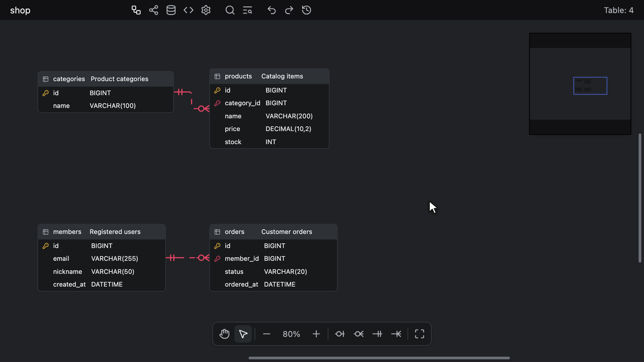Select the one-or-many relationship tool

[396, 334]
